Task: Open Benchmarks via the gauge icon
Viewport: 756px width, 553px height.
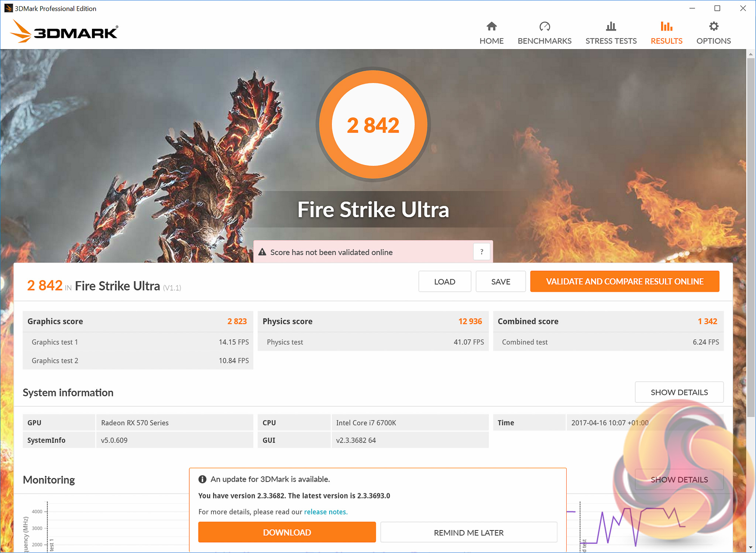Action: 544,27
